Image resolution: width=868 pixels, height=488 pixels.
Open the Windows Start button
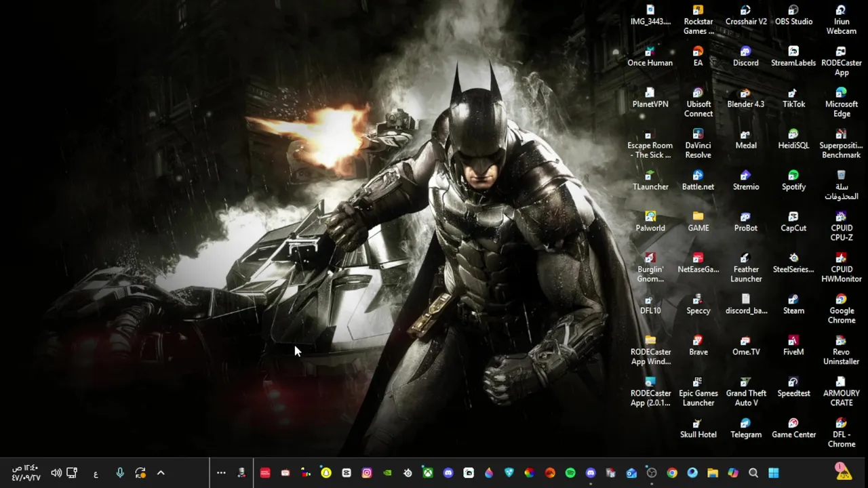tap(774, 473)
